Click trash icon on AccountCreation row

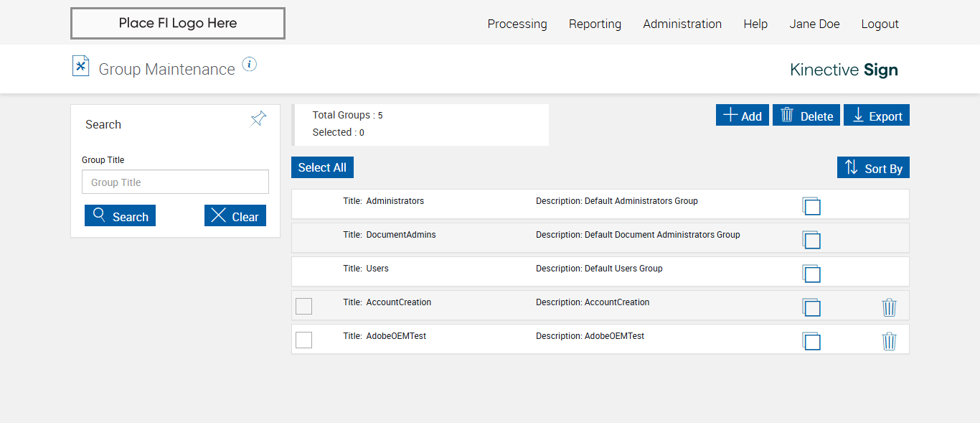tap(889, 307)
